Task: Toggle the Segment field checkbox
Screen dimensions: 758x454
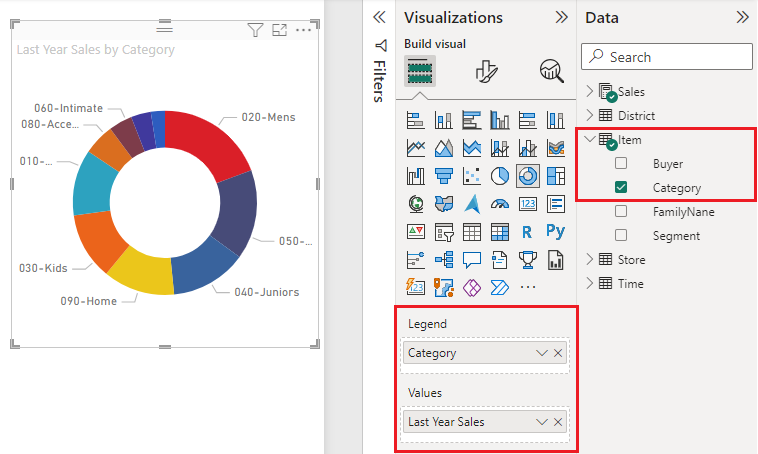Action: (x=621, y=235)
